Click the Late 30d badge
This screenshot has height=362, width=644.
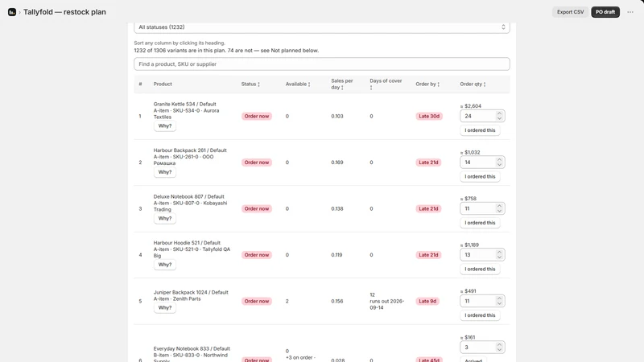click(x=429, y=117)
